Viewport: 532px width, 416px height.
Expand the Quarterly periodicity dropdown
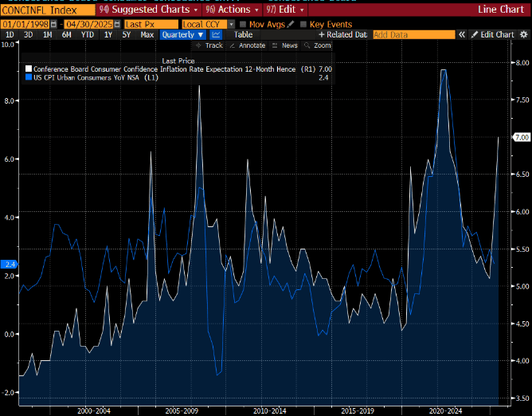(183, 35)
